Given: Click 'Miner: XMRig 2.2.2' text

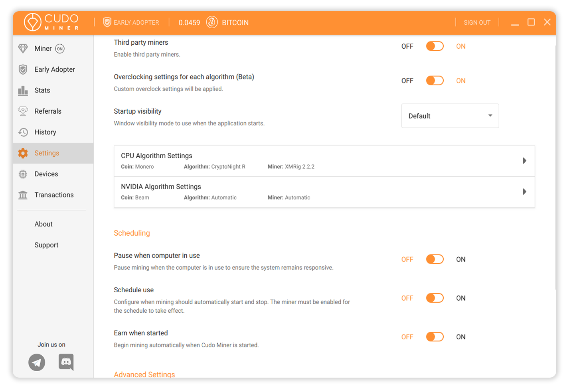Looking at the screenshot, I should point(291,167).
